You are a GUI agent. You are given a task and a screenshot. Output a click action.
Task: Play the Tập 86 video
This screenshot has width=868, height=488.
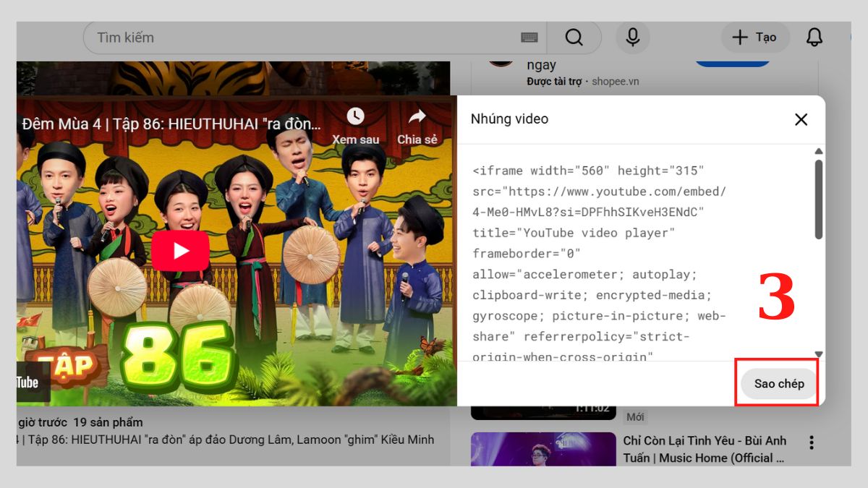(x=180, y=250)
